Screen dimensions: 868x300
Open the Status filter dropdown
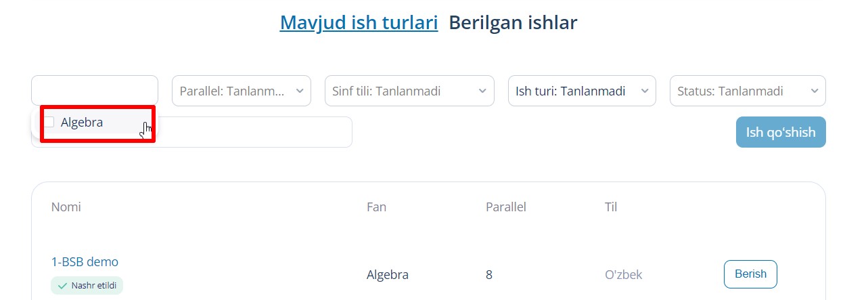[x=747, y=91]
